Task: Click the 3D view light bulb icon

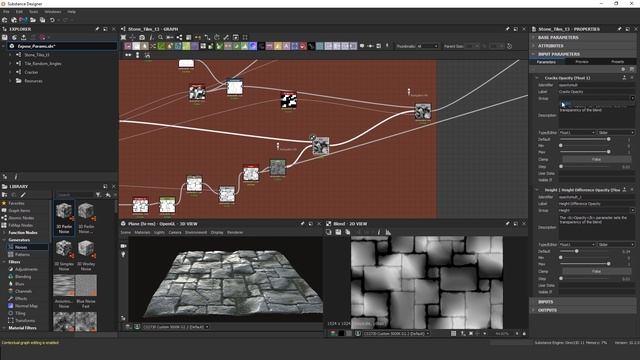Action: [x=123, y=255]
